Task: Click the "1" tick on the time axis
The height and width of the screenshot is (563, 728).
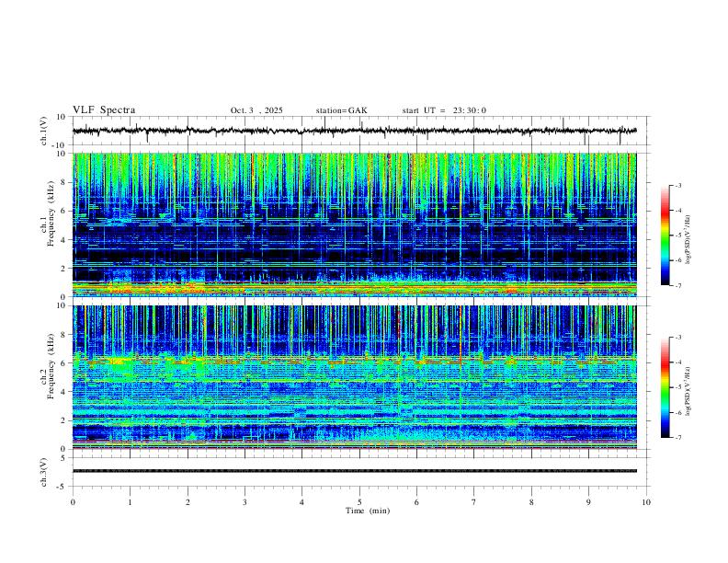Action: click(x=130, y=502)
